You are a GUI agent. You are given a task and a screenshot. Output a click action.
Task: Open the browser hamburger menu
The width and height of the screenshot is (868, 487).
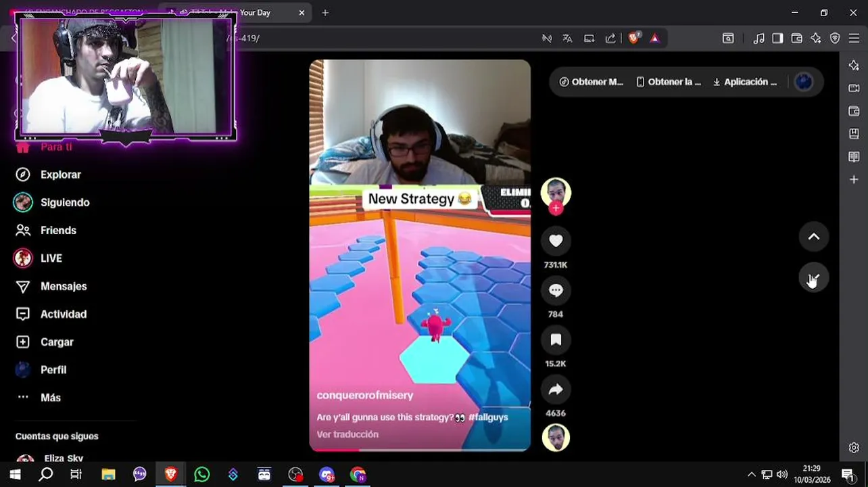click(x=854, y=39)
